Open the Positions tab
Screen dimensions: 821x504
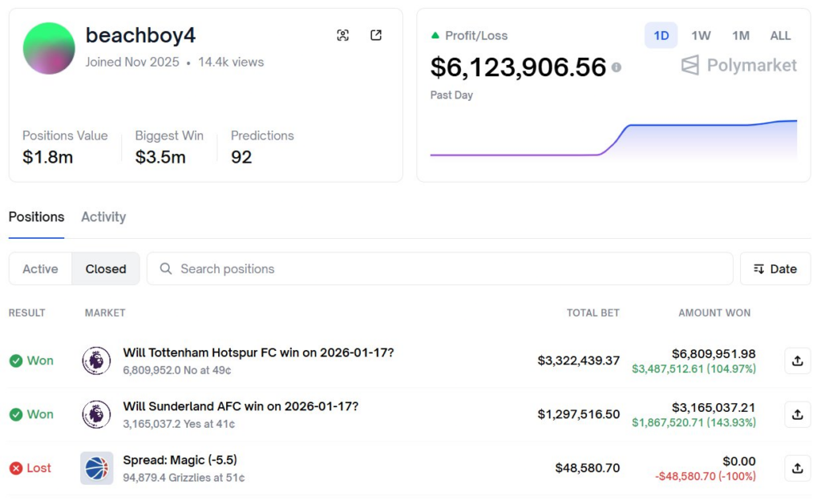pyautogui.click(x=35, y=217)
